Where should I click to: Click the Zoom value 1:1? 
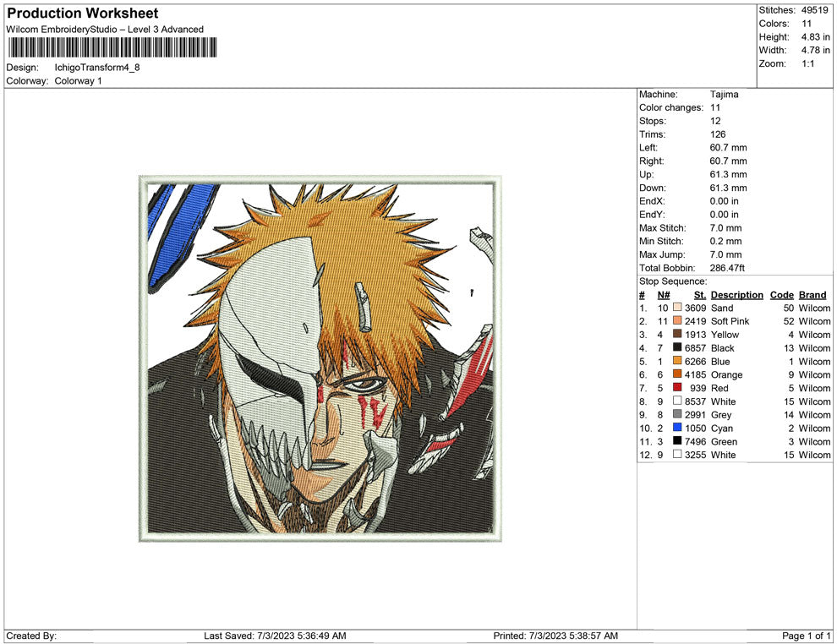point(807,63)
